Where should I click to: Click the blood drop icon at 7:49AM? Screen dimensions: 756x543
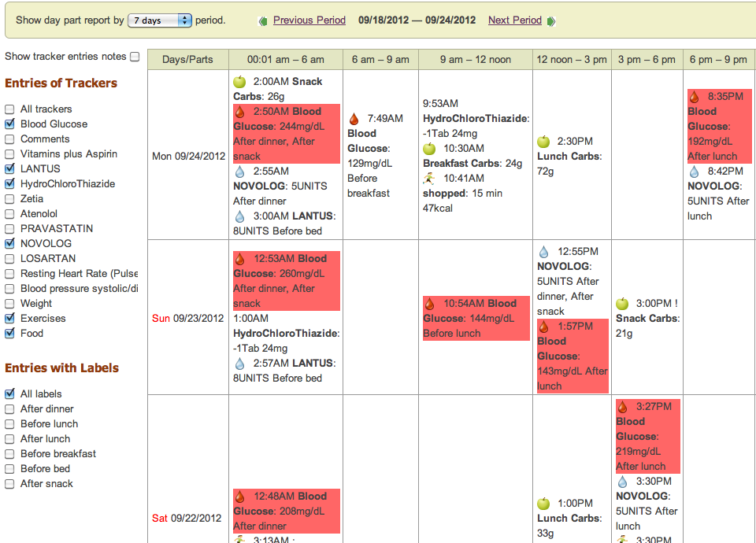click(x=354, y=119)
